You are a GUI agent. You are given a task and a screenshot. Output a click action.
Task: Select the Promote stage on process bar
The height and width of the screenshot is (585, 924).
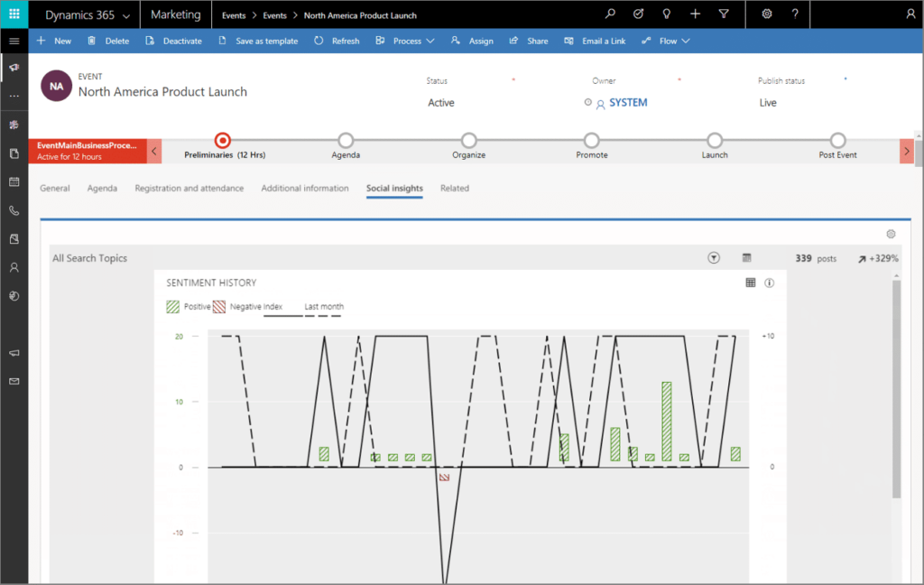591,141
